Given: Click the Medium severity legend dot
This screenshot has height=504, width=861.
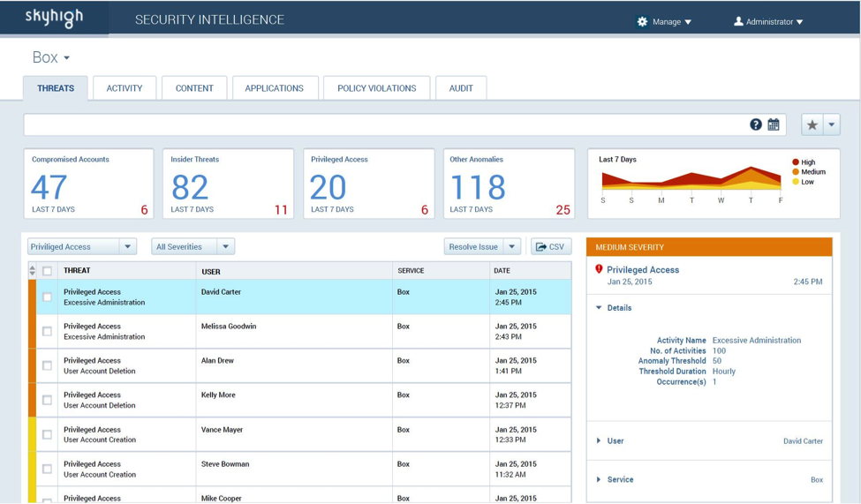Looking at the screenshot, I should tap(795, 172).
